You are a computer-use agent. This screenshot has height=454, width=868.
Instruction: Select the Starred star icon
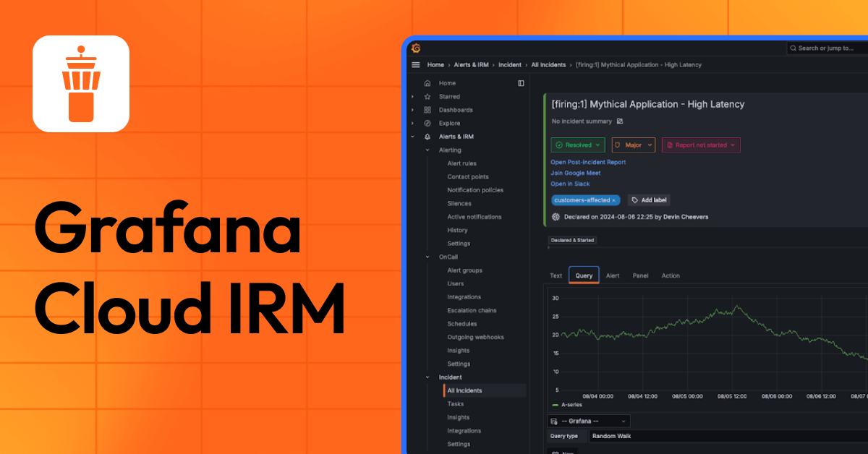coord(426,96)
